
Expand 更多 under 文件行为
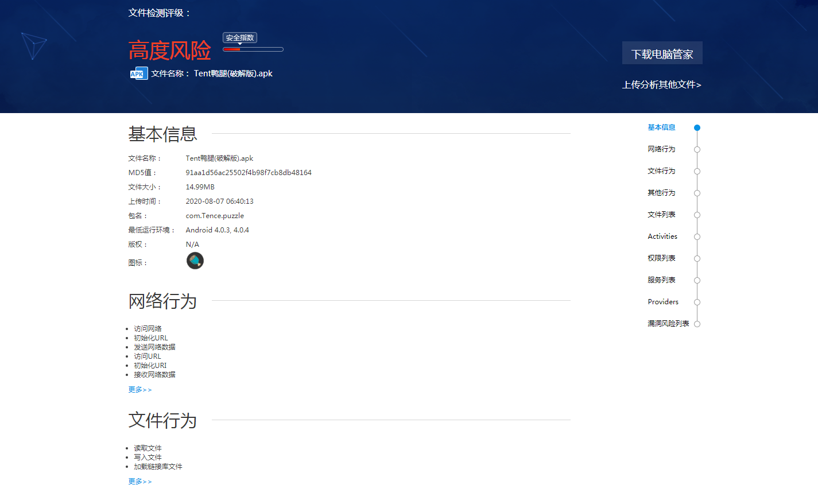(x=140, y=482)
